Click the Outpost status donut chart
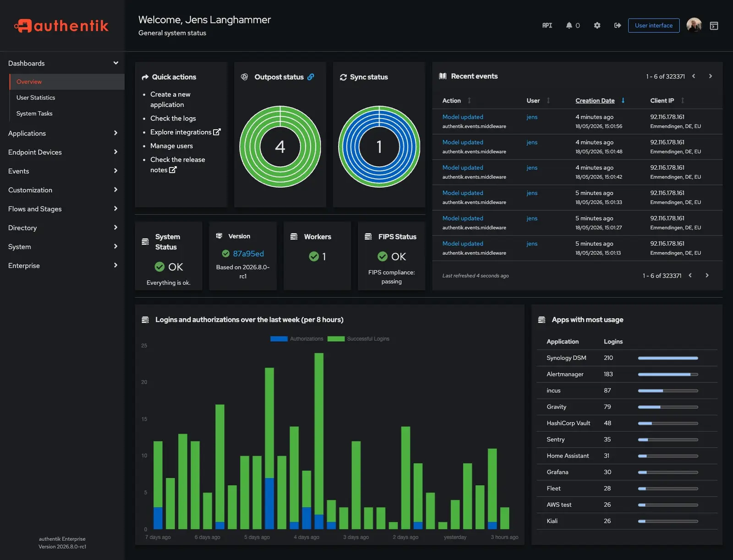The width and height of the screenshot is (733, 560). click(x=280, y=147)
